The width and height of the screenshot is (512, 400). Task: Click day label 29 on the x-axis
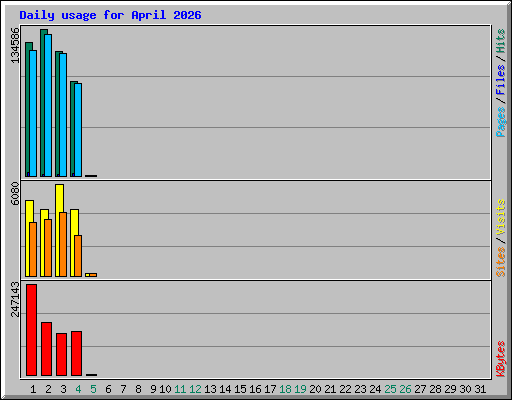click(x=450, y=389)
